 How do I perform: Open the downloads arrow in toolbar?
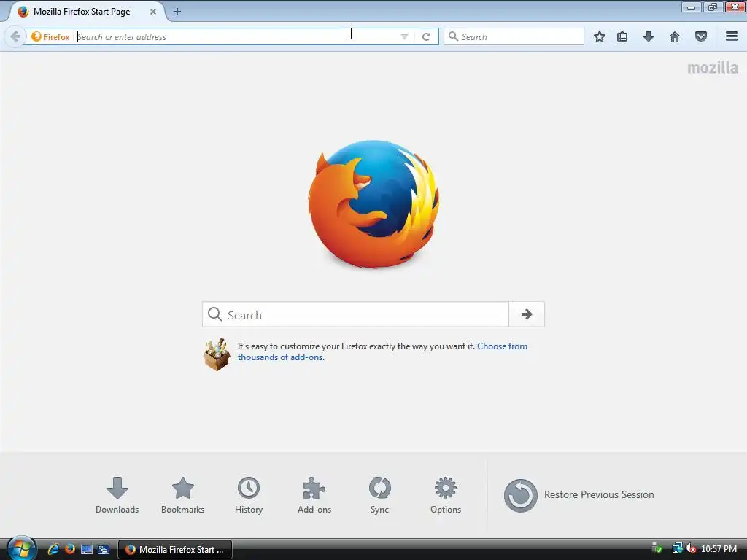click(649, 36)
